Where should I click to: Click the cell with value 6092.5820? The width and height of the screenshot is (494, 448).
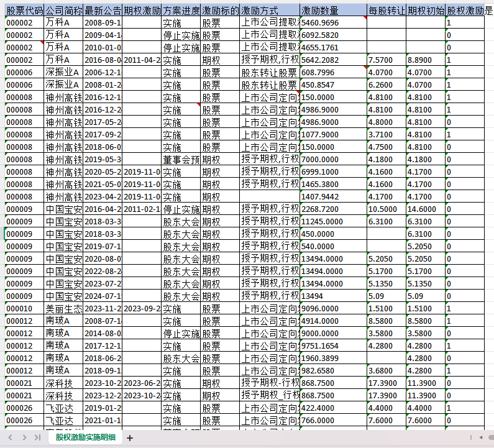[x=333, y=35]
